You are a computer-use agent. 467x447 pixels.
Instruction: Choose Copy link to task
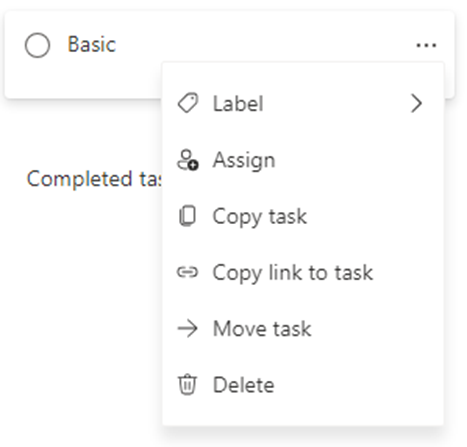pos(293,273)
